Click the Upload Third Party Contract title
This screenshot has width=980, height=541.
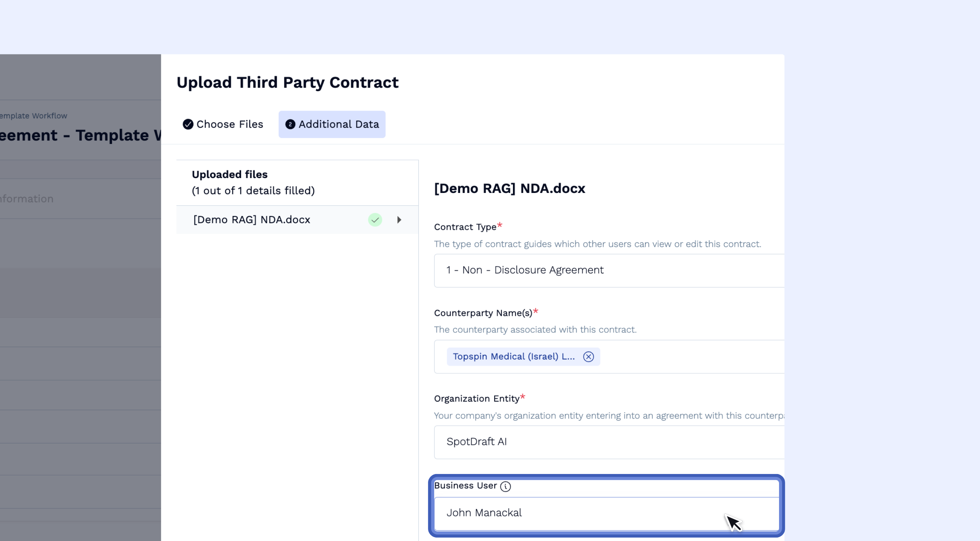pos(287,83)
